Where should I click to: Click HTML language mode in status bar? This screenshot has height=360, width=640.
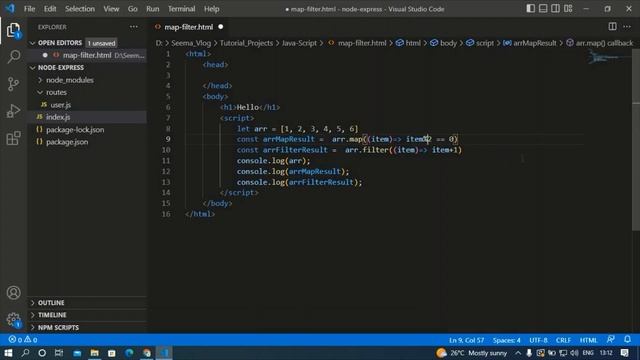(x=588, y=340)
